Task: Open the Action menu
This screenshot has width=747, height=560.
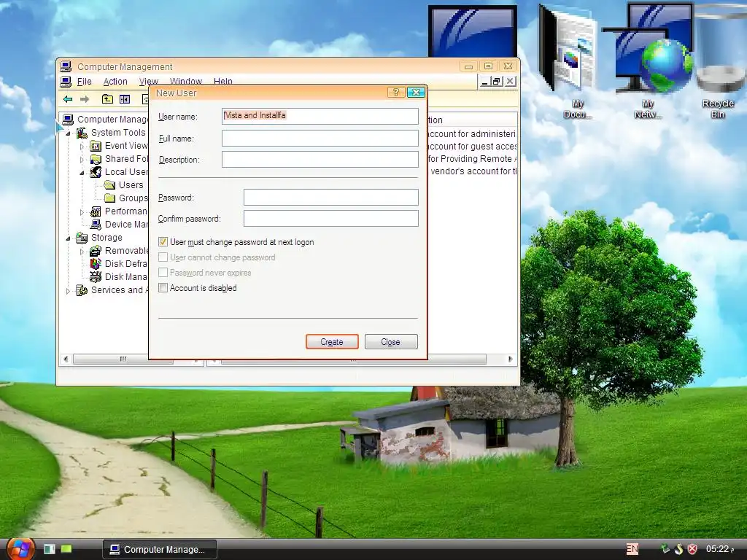Action: [x=115, y=82]
